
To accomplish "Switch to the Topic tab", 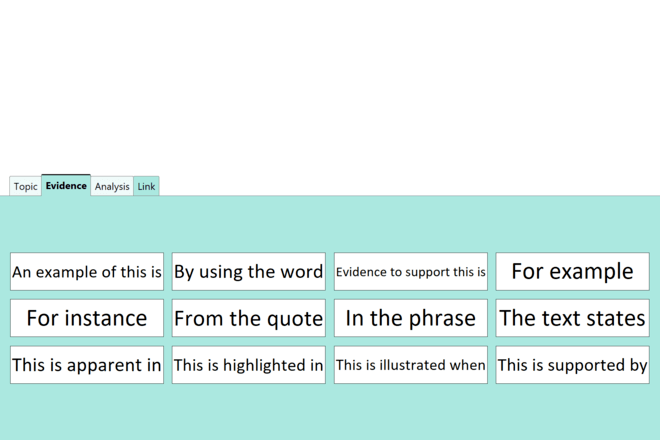I will pos(25,187).
